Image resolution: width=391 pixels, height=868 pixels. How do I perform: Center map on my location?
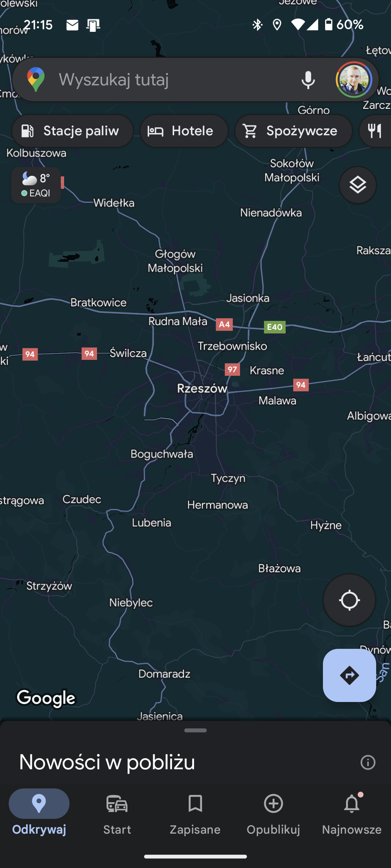(349, 600)
